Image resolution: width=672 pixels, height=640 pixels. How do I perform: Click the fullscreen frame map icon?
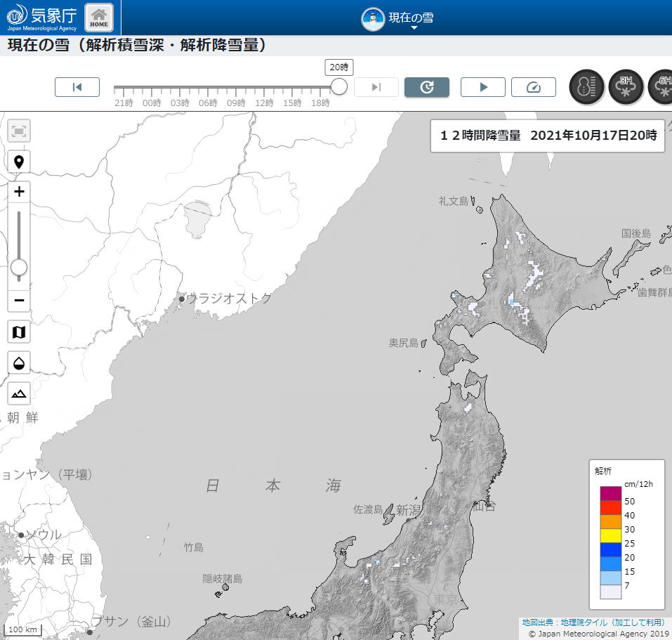point(19,131)
